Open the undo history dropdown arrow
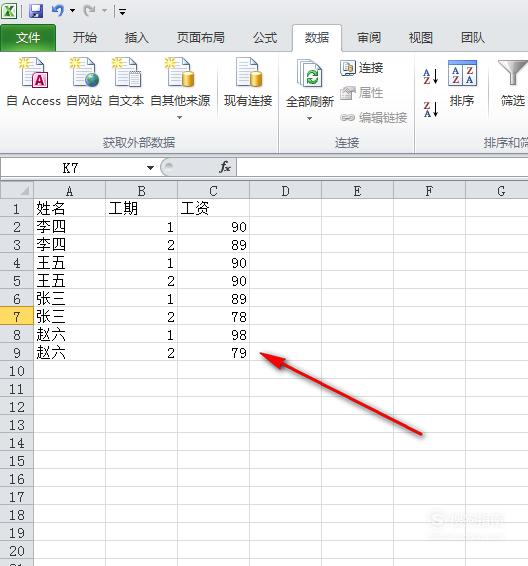This screenshot has height=566, width=528. click(73, 11)
